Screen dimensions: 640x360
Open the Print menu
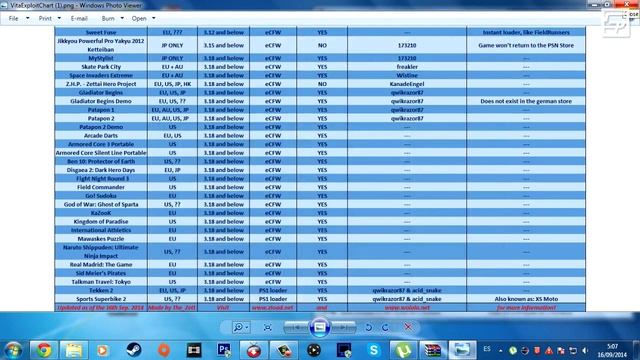coord(45,18)
